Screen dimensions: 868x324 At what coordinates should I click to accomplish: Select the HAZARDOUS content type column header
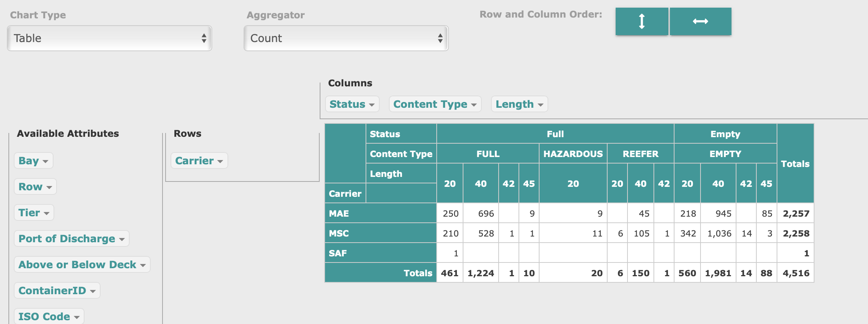(x=573, y=154)
